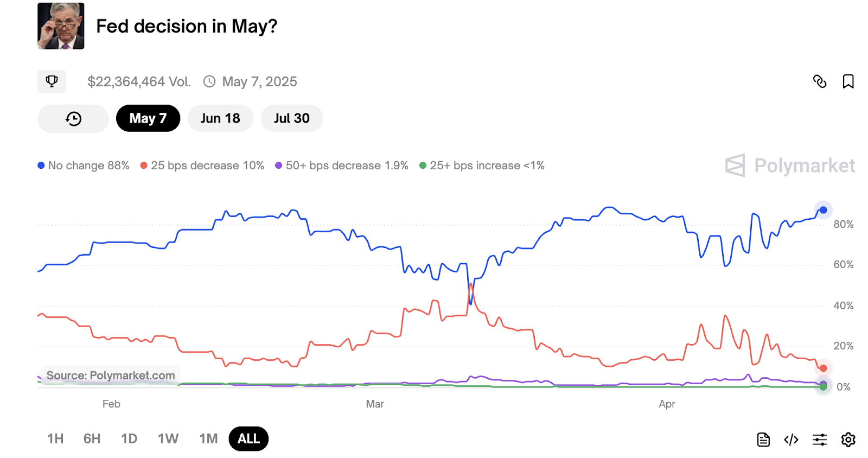Open the past events history icon
The image size is (868, 458).
click(x=73, y=119)
